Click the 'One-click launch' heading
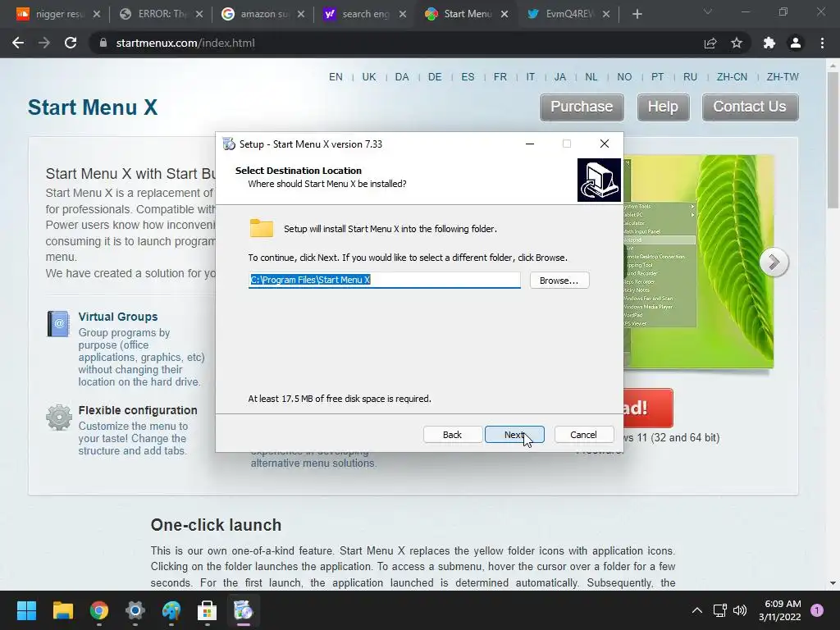The width and height of the screenshot is (840, 630). click(216, 525)
